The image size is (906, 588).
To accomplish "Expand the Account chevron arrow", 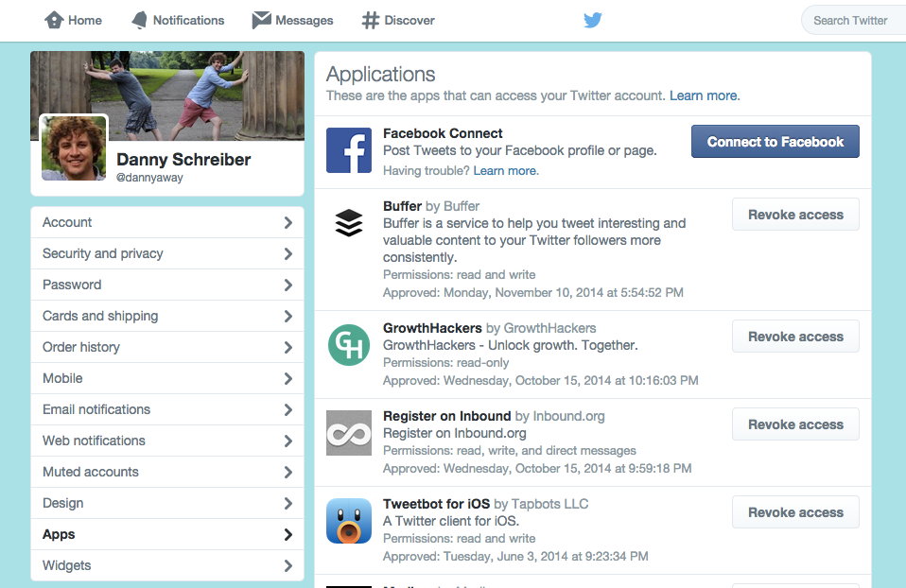I will coord(288,222).
